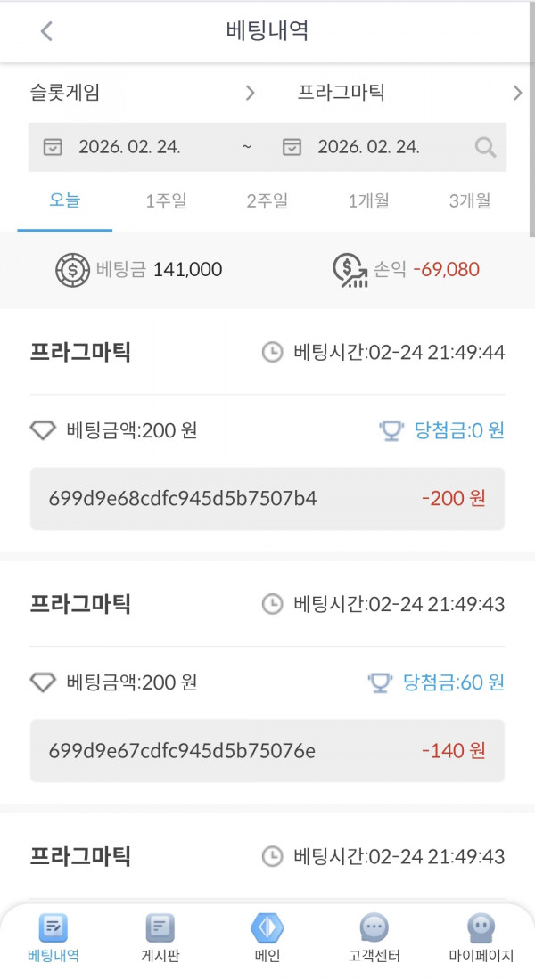Tap the search magnifier icon
The image size is (535, 980).
click(x=485, y=148)
